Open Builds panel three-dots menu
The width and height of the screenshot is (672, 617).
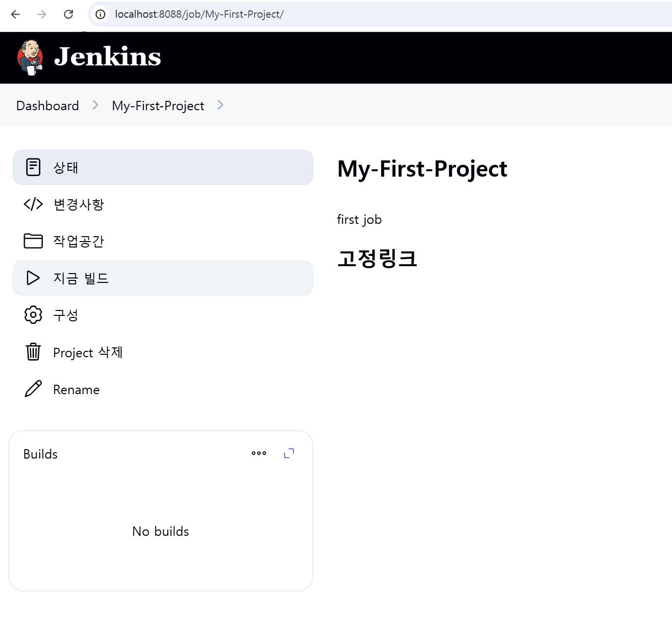point(259,453)
